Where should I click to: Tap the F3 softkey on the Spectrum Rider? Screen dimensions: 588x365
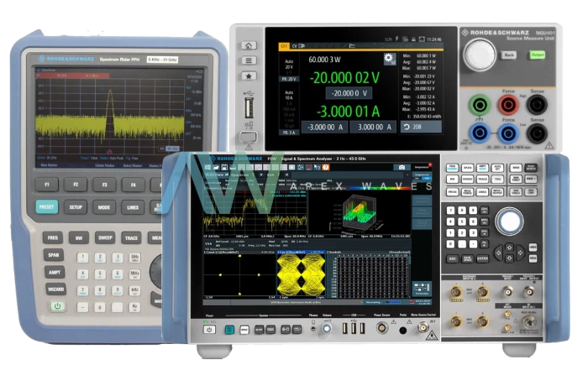[x=105, y=185]
